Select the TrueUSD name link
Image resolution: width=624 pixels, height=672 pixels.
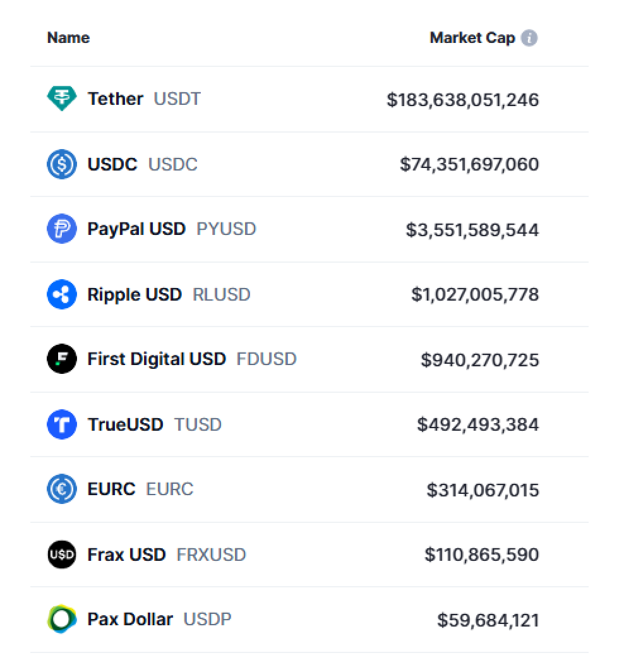click(125, 424)
